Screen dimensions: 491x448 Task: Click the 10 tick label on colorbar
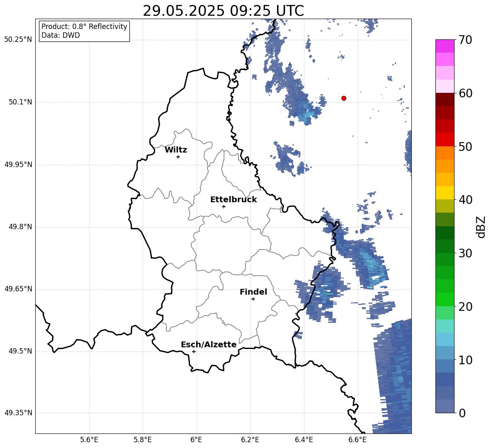(x=465, y=360)
